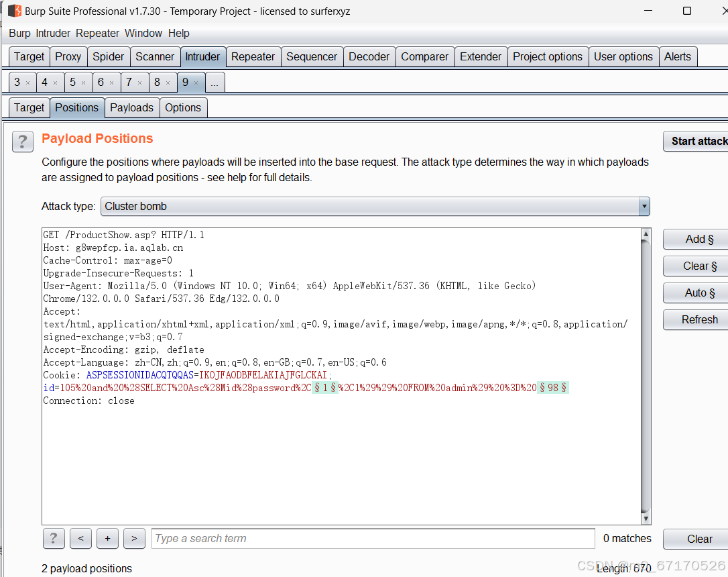This screenshot has width=728, height=577.
Task: Open the Project options tab
Action: point(548,56)
